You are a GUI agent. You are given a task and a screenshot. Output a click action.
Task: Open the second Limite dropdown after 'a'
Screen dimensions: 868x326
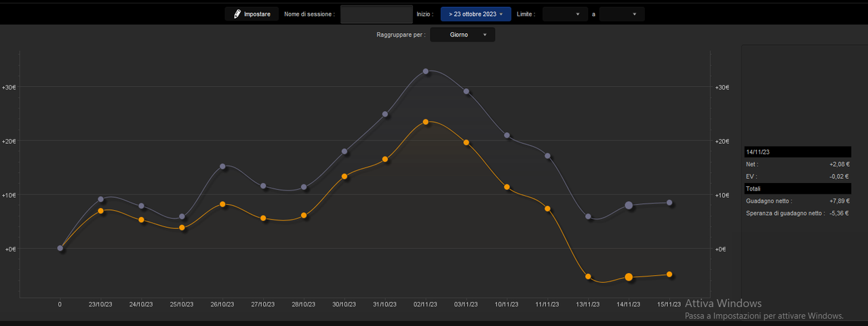point(622,14)
